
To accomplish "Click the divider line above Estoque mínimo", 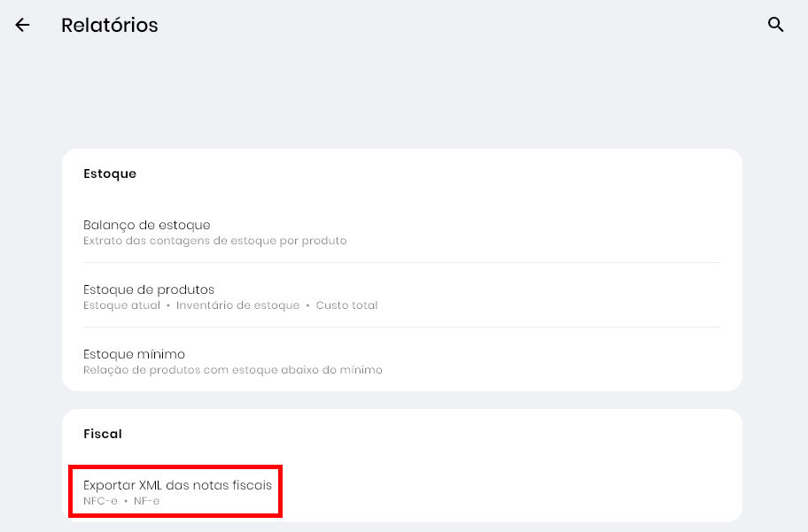I will tap(402, 328).
